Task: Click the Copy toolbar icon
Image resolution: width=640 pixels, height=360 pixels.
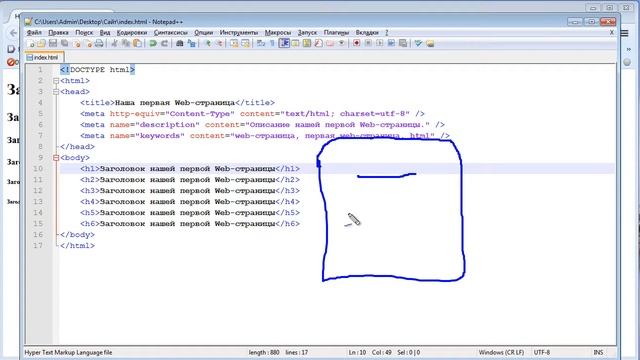Action: click(126, 43)
